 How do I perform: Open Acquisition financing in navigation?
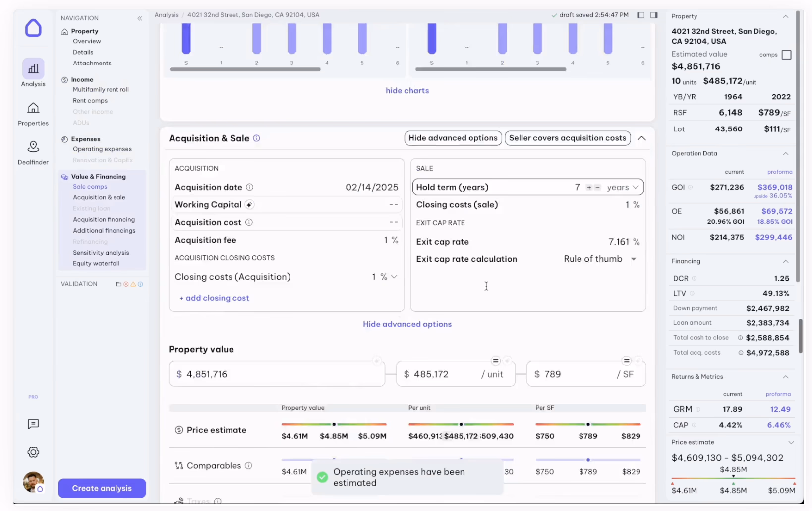point(104,220)
